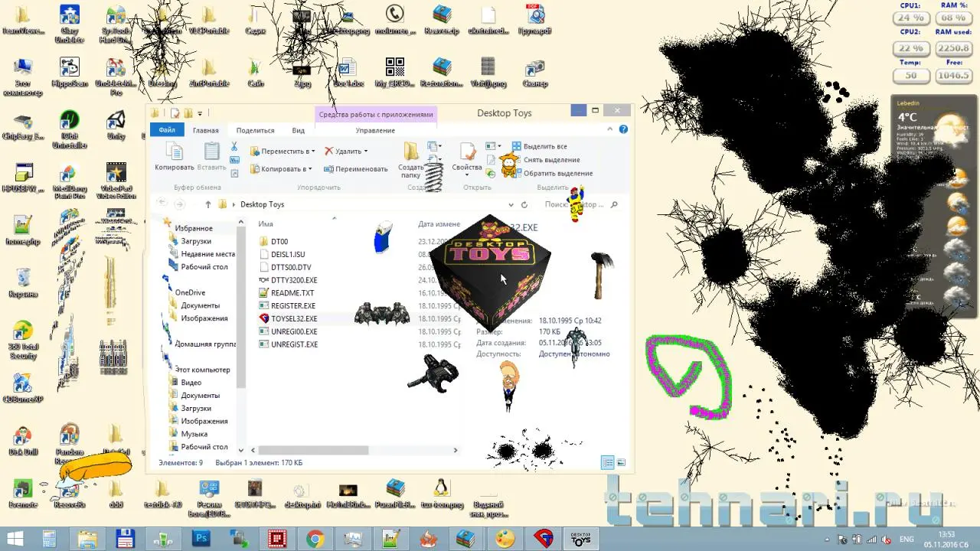Click the Windows Start button

click(14, 539)
